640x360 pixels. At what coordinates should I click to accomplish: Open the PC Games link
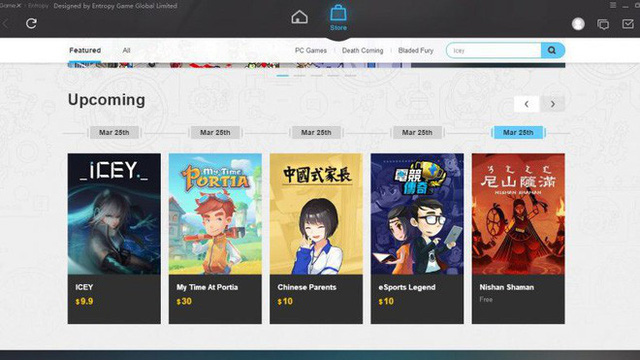311,51
